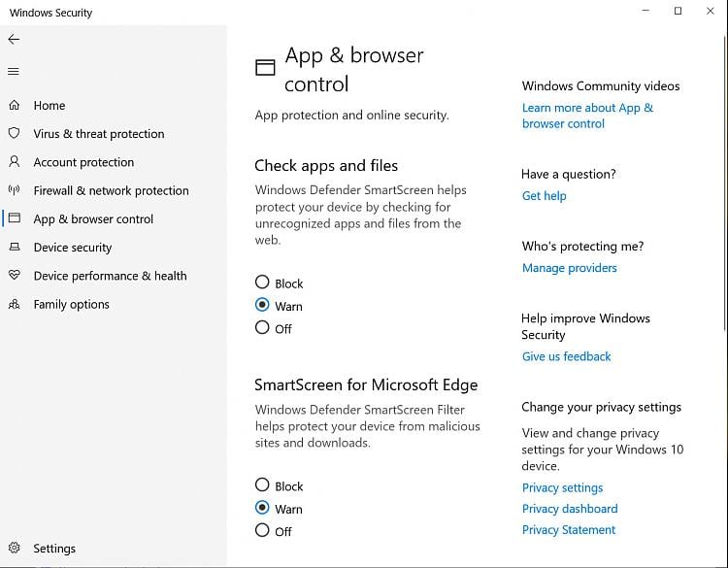Click the Virus & threat shield icon
This screenshot has width=728, height=568.
[15, 133]
